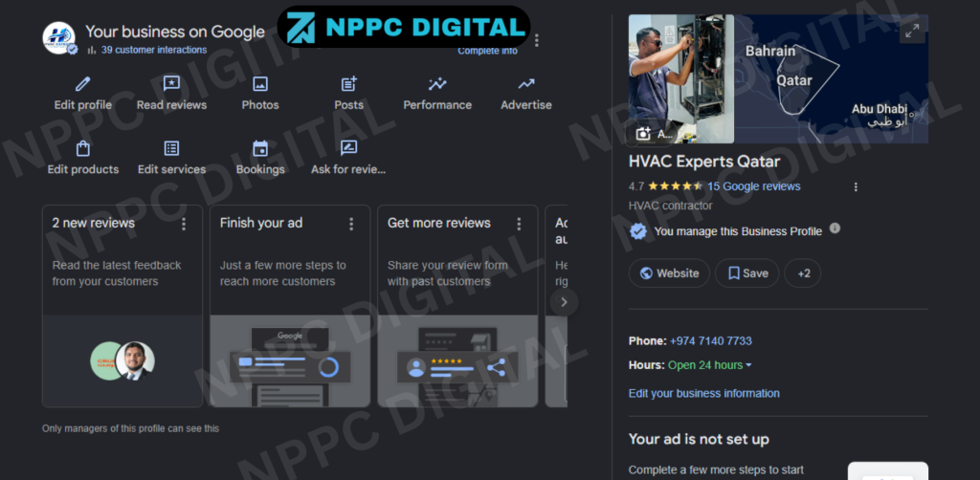Open Edit products shopping bag icon

click(x=82, y=148)
